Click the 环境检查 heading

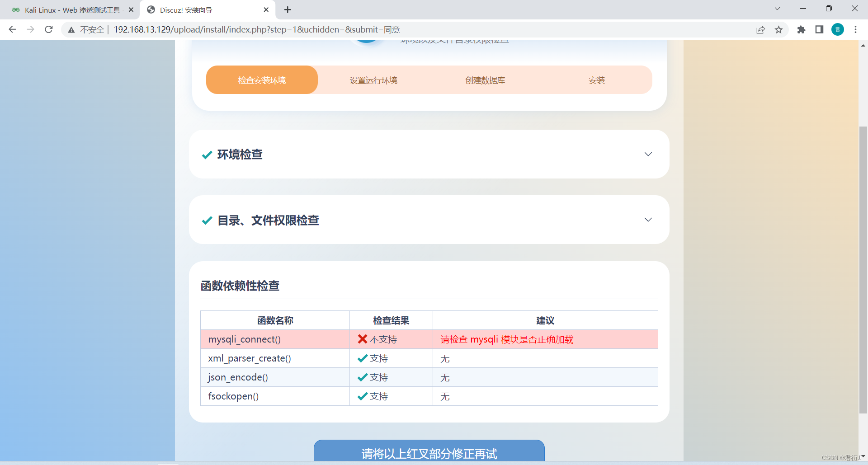click(240, 155)
